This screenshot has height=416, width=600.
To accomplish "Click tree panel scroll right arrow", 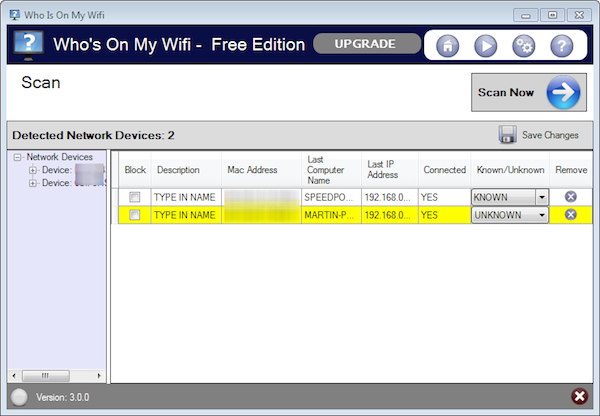I will 99,376.
